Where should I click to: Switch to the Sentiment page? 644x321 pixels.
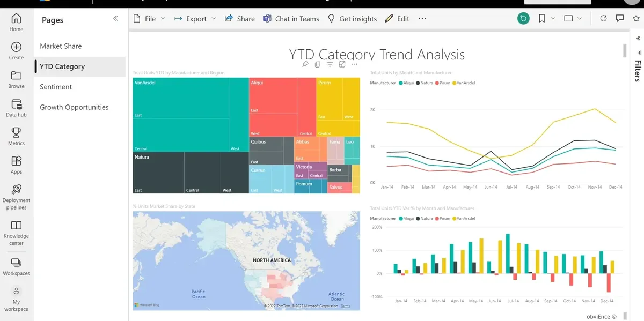click(56, 87)
